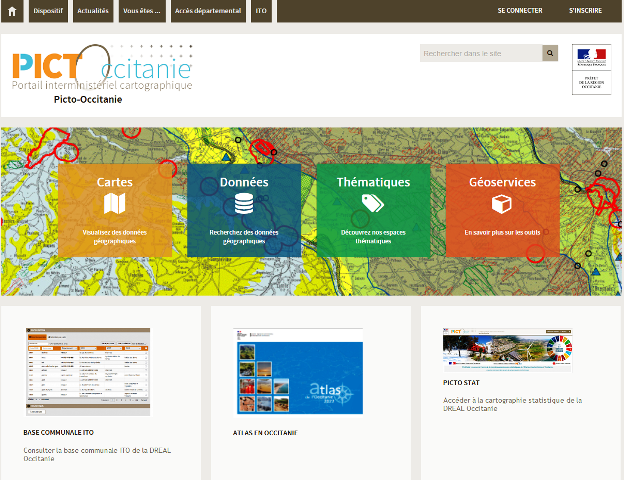Go to the home page icon
Viewport: 624px width, 480px height.
[12, 11]
